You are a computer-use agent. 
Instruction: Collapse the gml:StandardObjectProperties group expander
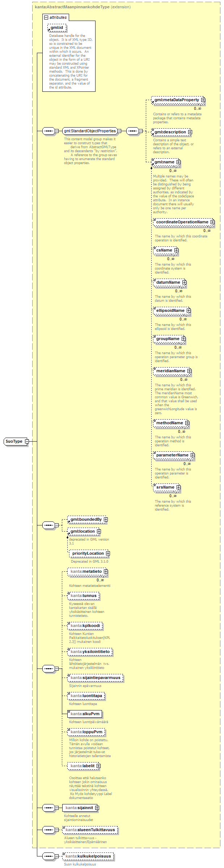click(x=119, y=131)
